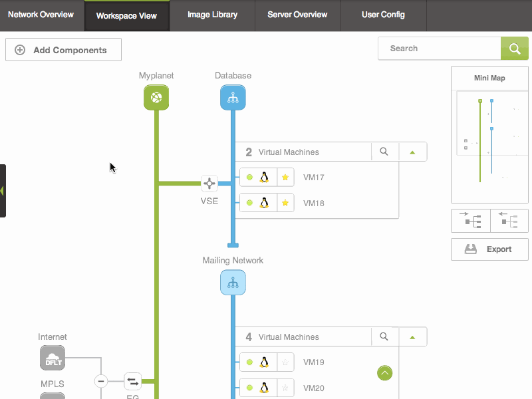Toggle the favorite star for VM20
Screen dimensions: 532x399
(285, 388)
